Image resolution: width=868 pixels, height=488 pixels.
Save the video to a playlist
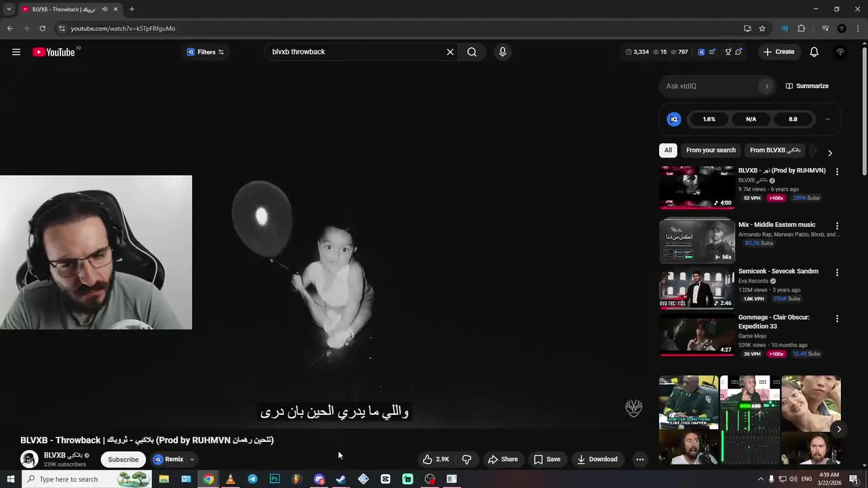pyautogui.click(x=547, y=460)
